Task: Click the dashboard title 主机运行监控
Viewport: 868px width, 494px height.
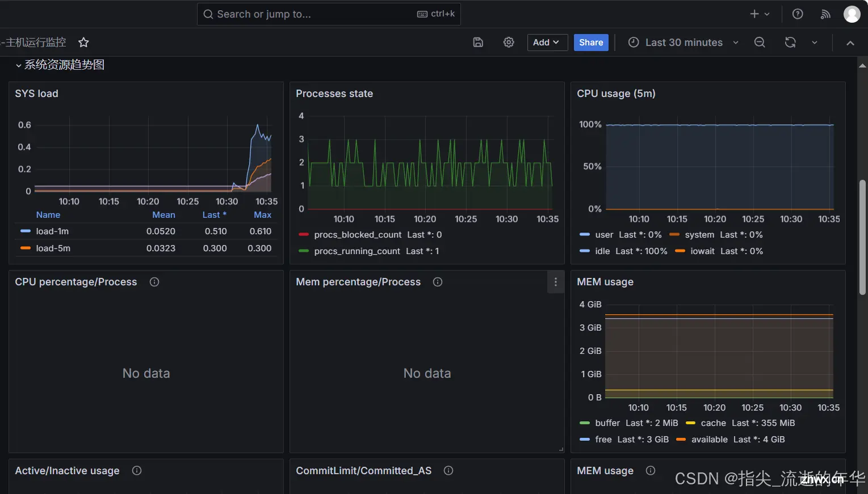Action: pyautogui.click(x=35, y=43)
